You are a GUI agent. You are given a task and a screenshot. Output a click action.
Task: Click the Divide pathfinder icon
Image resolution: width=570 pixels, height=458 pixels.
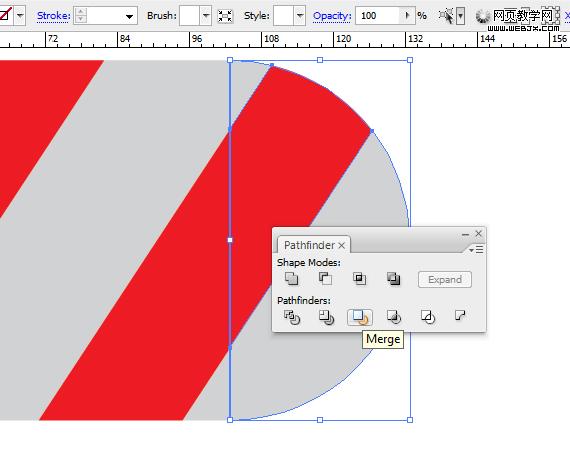(292, 317)
